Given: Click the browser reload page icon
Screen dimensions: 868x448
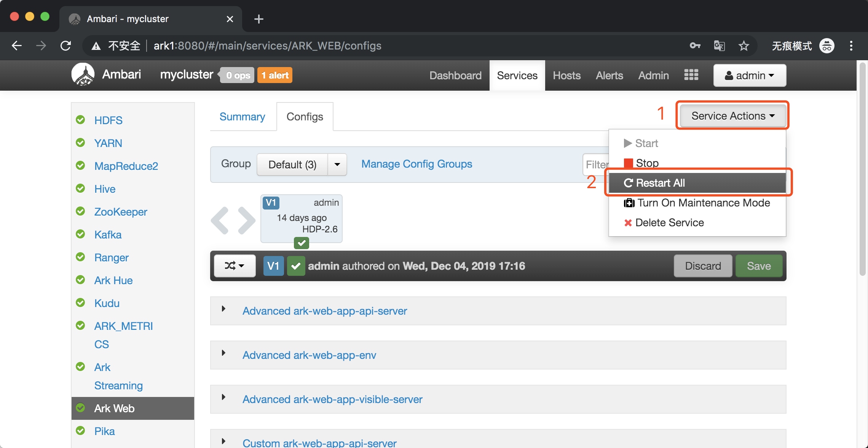Looking at the screenshot, I should [x=66, y=46].
